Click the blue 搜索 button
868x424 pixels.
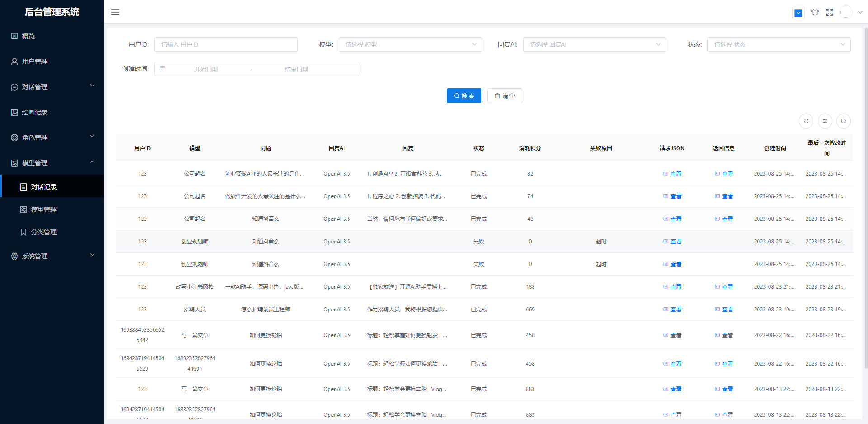(x=464, y=96)
